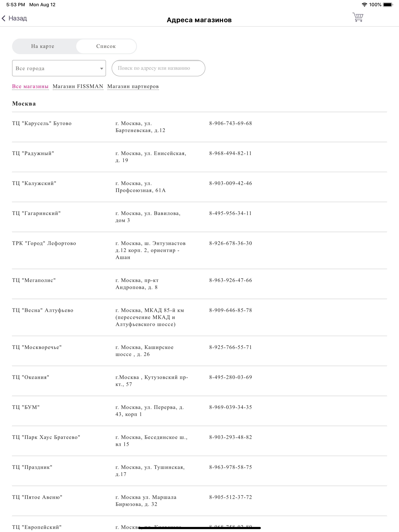Focus the address or name search field

(158, 68)
